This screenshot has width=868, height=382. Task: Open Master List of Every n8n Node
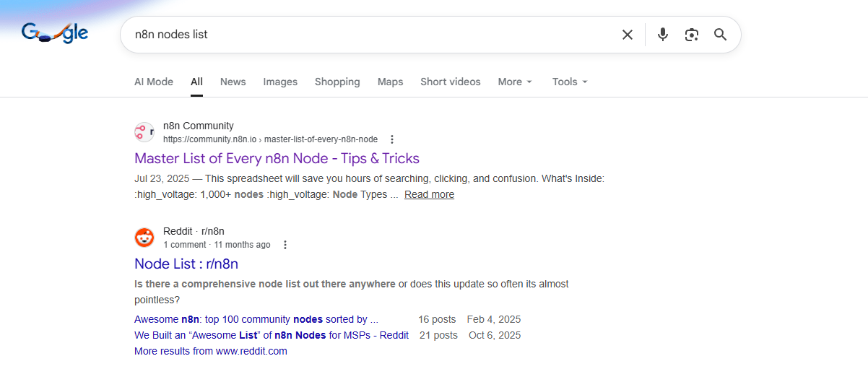[277, 158]
